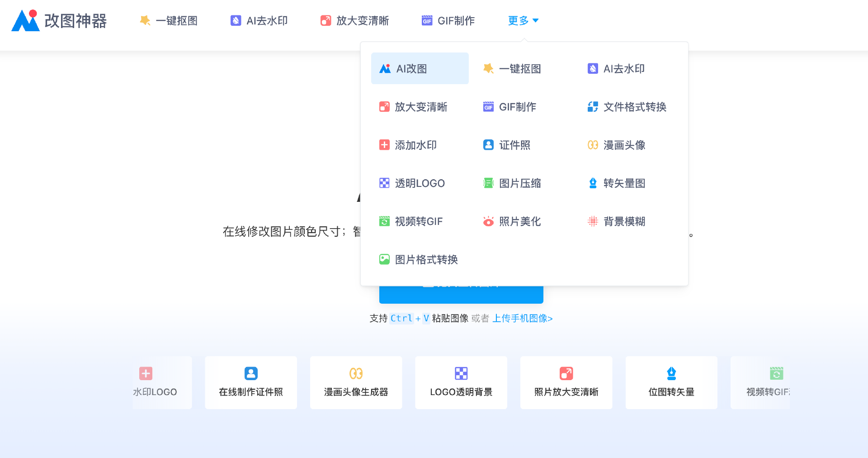Viewport: 868px width, 458px height.
Task: Select the AI改图 tool icon
Action: click(385, 68)
